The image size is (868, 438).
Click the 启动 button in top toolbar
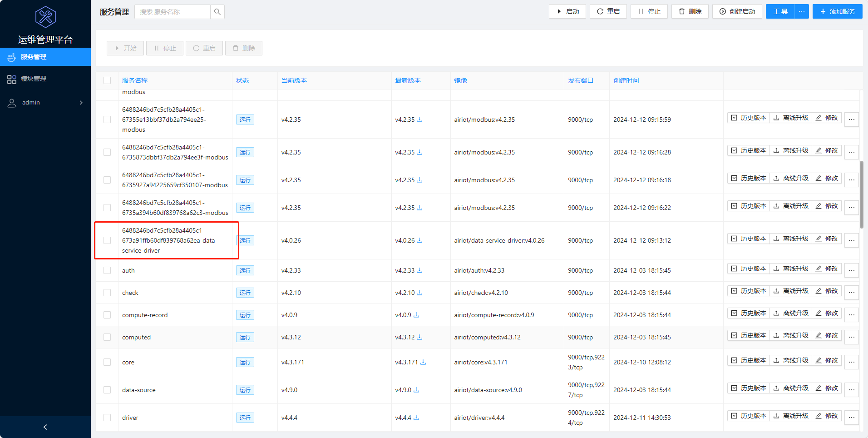coord(567,11)
